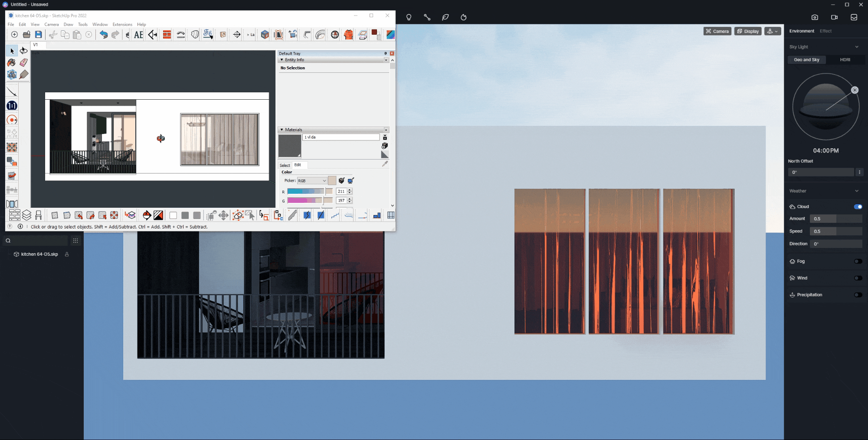The image size is (868, 440).
Task: Click the grey brick wall icon in bottom toolbar
Action: 15,215
